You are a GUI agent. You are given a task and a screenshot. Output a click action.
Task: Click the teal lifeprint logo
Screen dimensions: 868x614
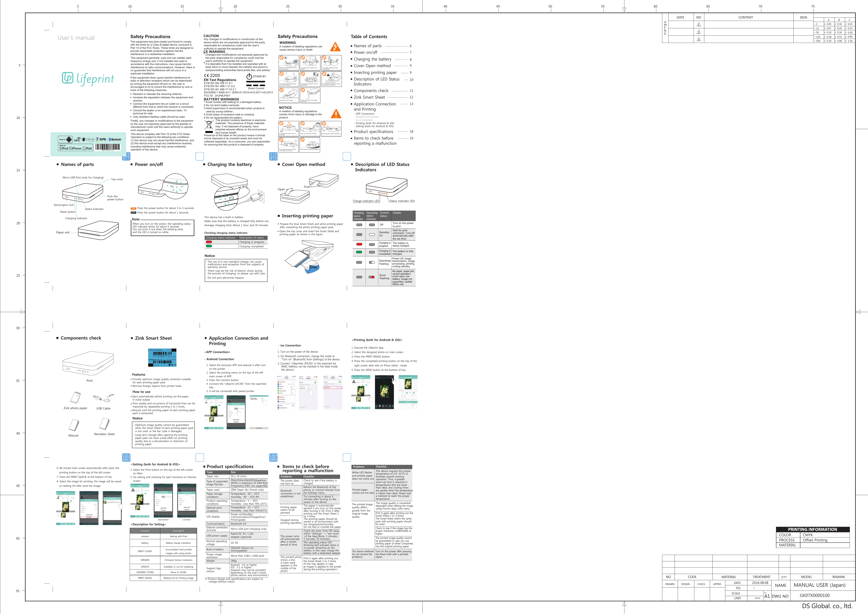tap(88, 78)
